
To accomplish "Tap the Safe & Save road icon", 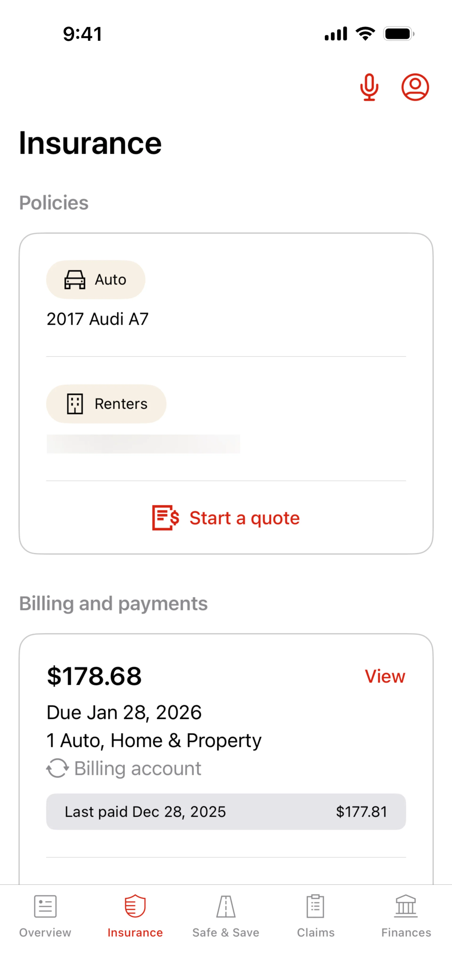I will point(226,906).
